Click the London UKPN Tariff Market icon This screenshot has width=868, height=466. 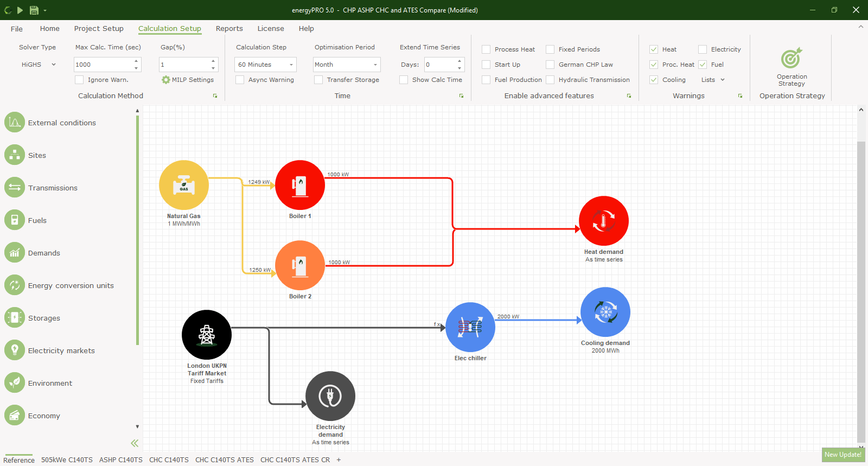tap(207, 335)
